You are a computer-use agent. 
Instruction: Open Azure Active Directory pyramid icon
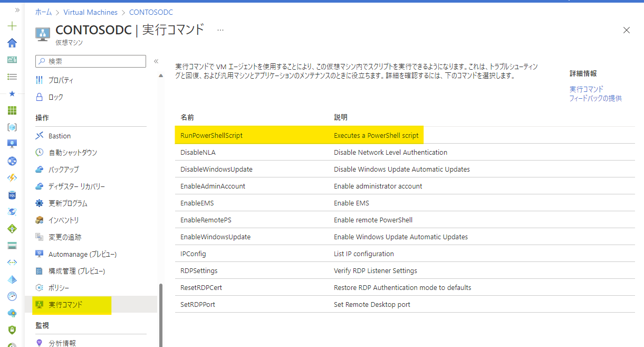[x=12, y=279]
